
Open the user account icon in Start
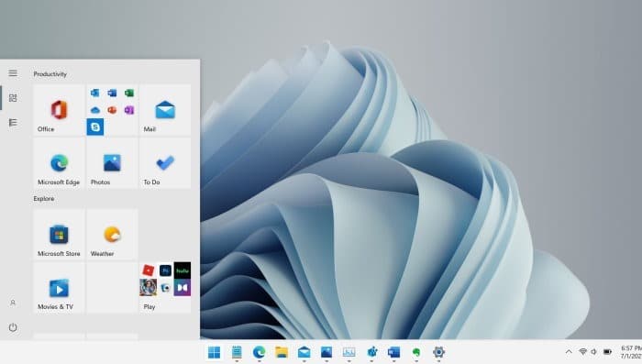(13, 303)
